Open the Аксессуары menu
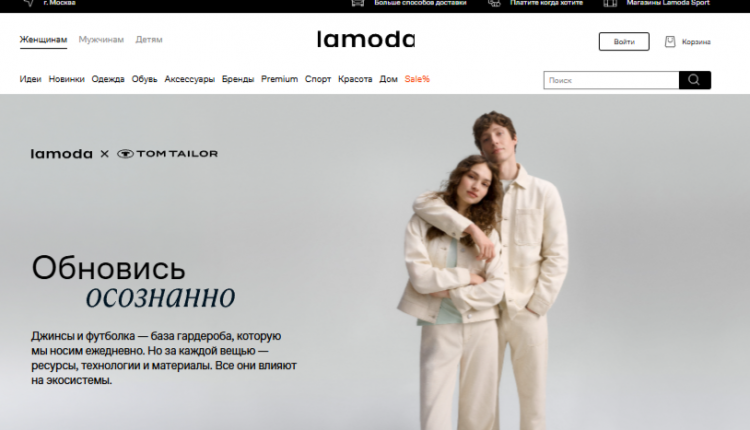The image size is (750, 430). (189, 79)
